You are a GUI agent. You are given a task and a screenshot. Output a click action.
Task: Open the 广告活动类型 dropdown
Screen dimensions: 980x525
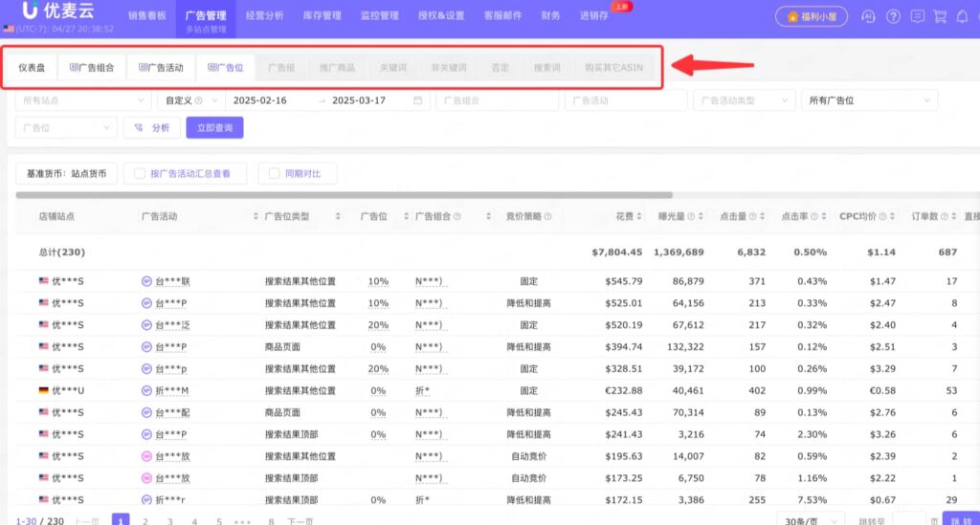[x=744, y=100]
